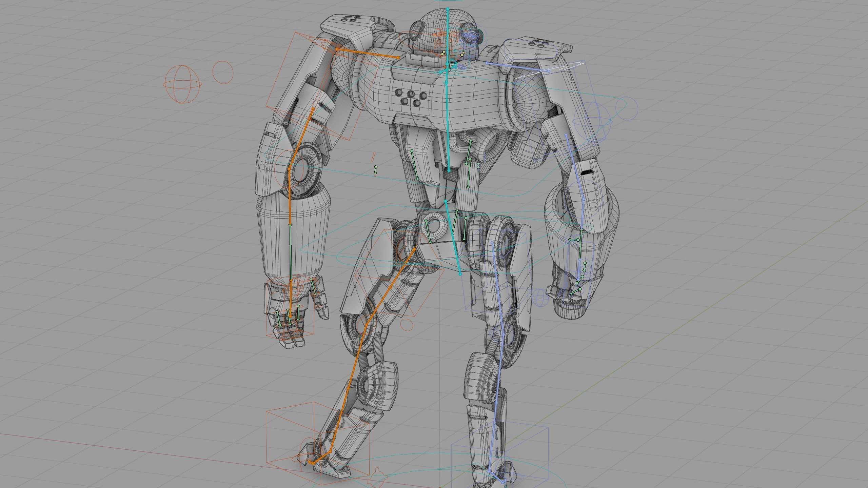This screenshot has height=488, width=868.
Task: Click the small floating green bone left of torso
Action: (x=375, y=170)
